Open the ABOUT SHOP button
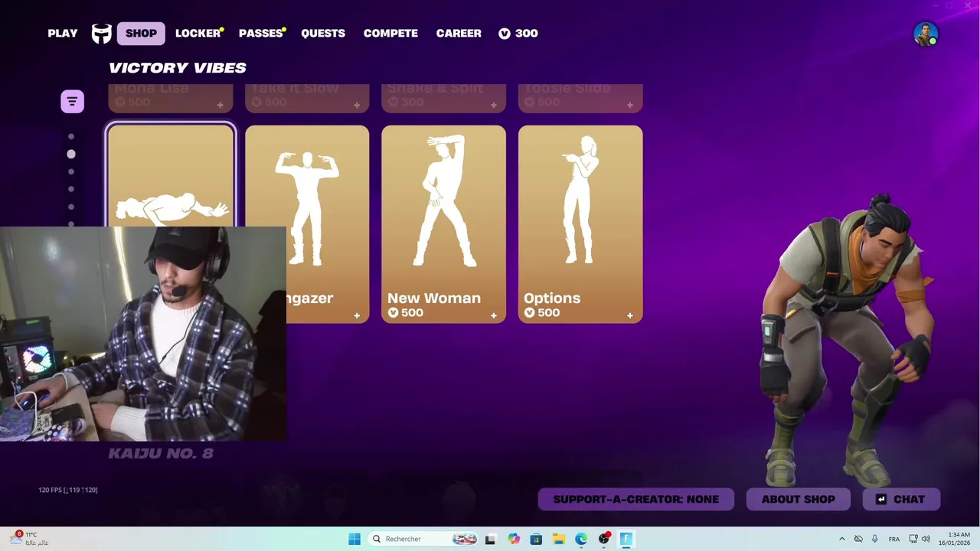The height and width of the screenshot is (551, 980). [799, 499]
